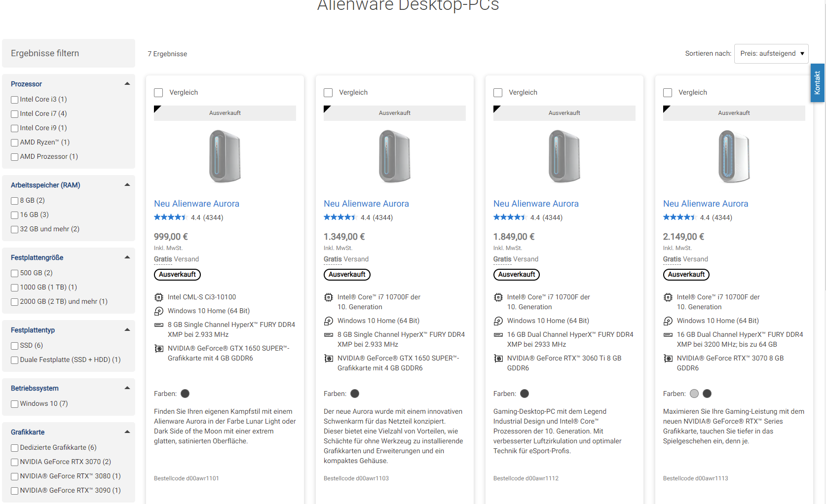This screenshot has width=826, height=504.
Task: Select the light gray color swatch
Action: tap(694, 394)
